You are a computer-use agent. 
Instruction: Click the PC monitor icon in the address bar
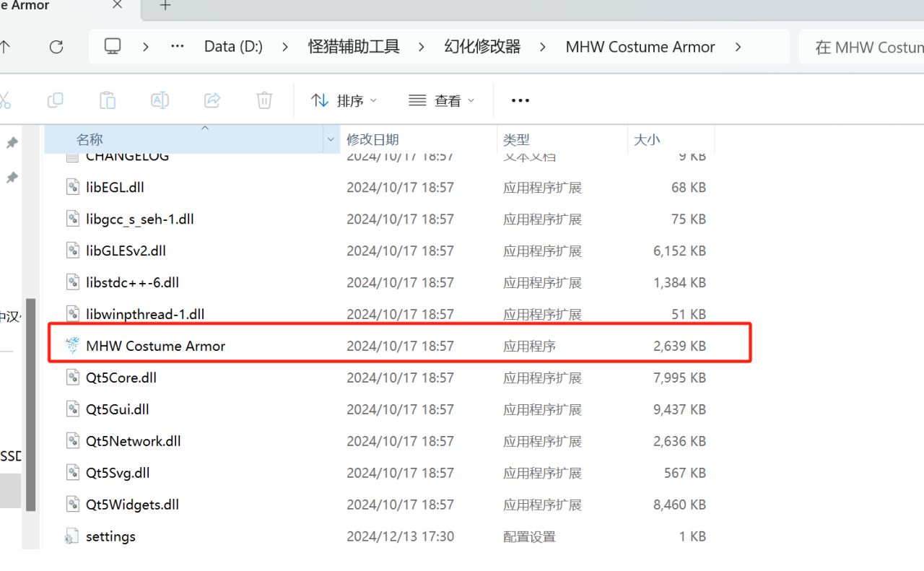pos(112,47)
